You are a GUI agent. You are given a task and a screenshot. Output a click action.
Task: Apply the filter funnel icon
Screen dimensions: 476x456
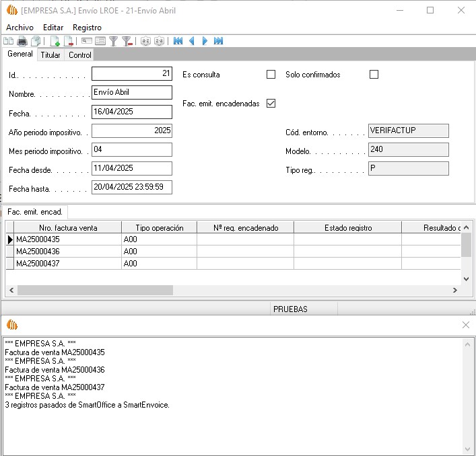(114, 41)
